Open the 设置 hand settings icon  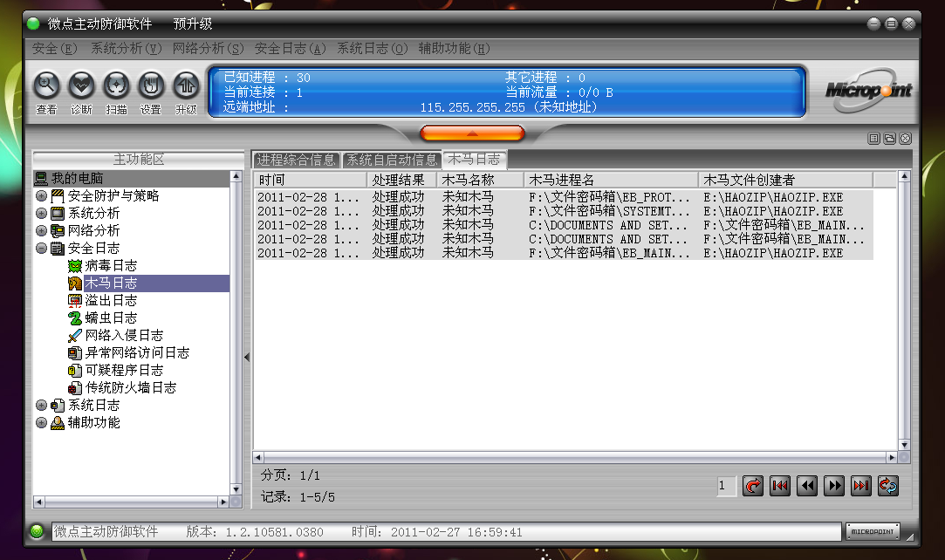(x=151, y=85)
